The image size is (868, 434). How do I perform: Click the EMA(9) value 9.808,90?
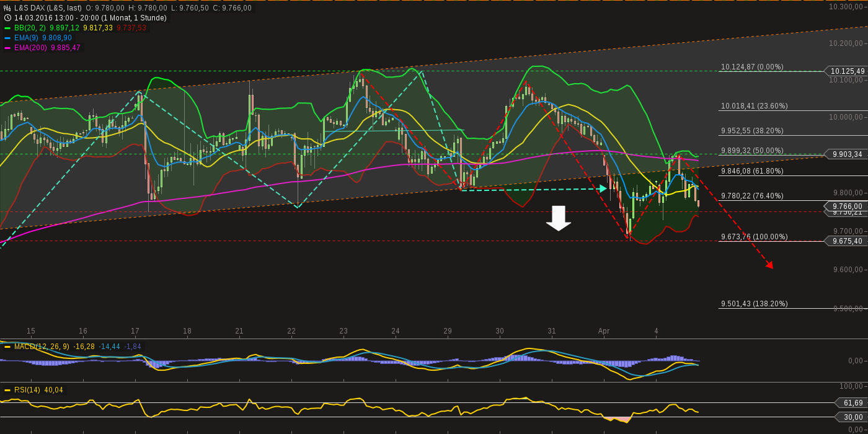[57, 38]
